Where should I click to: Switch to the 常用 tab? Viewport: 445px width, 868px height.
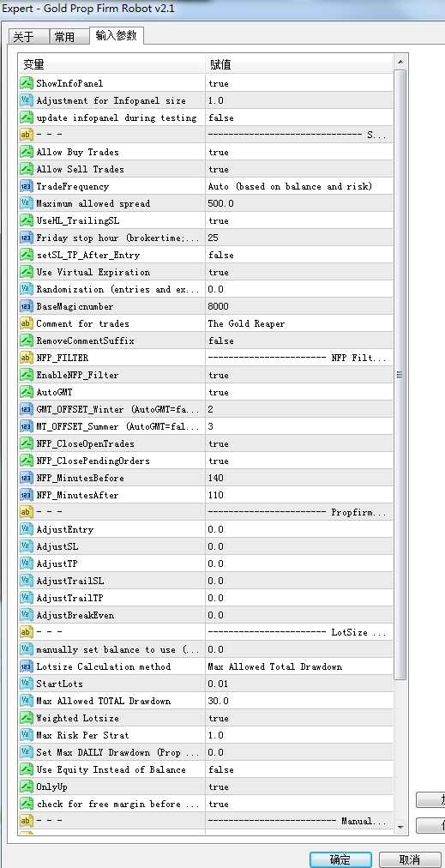click(x=64, y=37)
